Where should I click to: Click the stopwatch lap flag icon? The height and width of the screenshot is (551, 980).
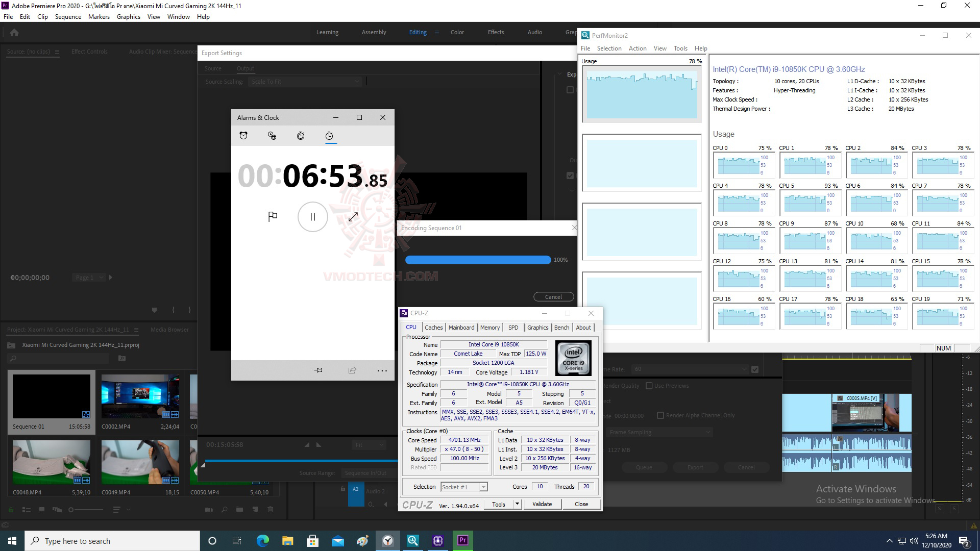[273, 216]
